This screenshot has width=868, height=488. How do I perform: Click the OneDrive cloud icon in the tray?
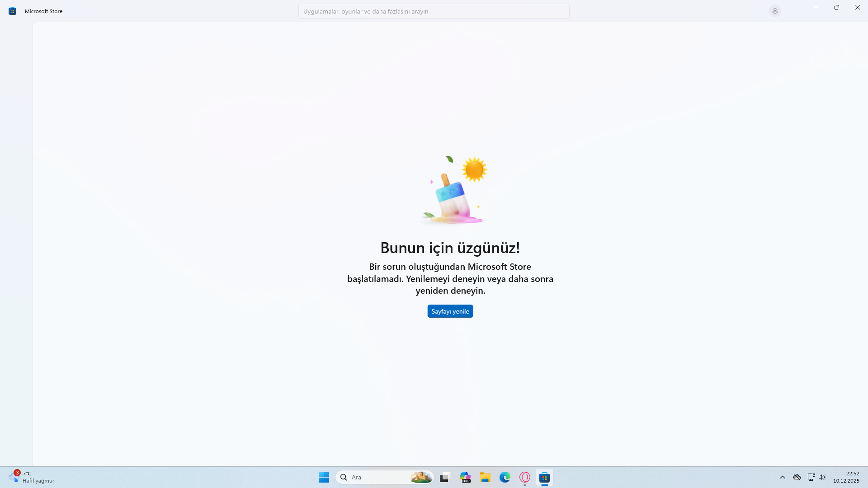(x=797, y=477)
